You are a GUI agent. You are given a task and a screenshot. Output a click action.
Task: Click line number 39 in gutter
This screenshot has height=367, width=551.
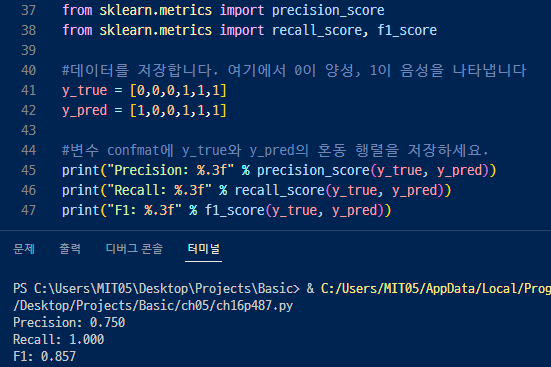point(28,50)
